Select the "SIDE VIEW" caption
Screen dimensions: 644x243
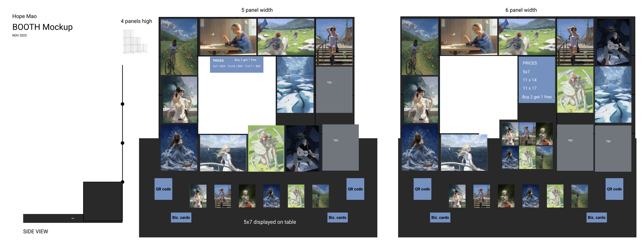(x=36, y=231)
